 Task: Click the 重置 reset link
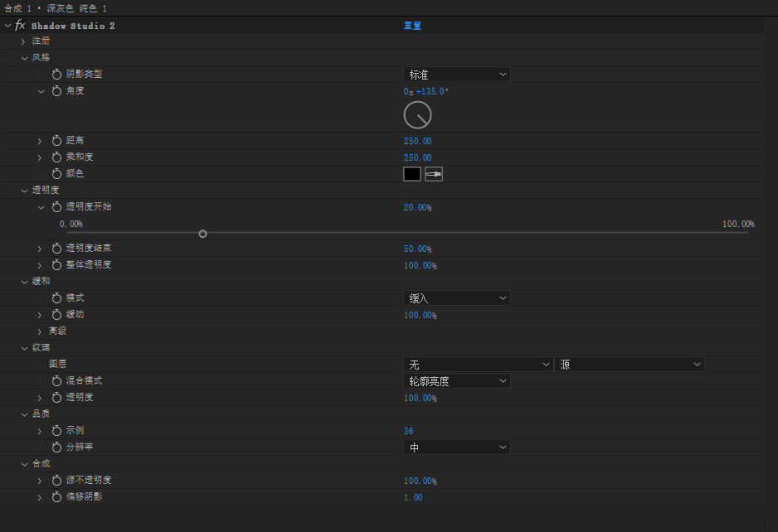tap(412, 26)
